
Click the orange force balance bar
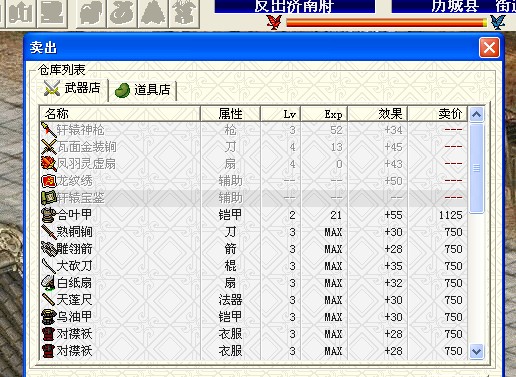[386, 23]
